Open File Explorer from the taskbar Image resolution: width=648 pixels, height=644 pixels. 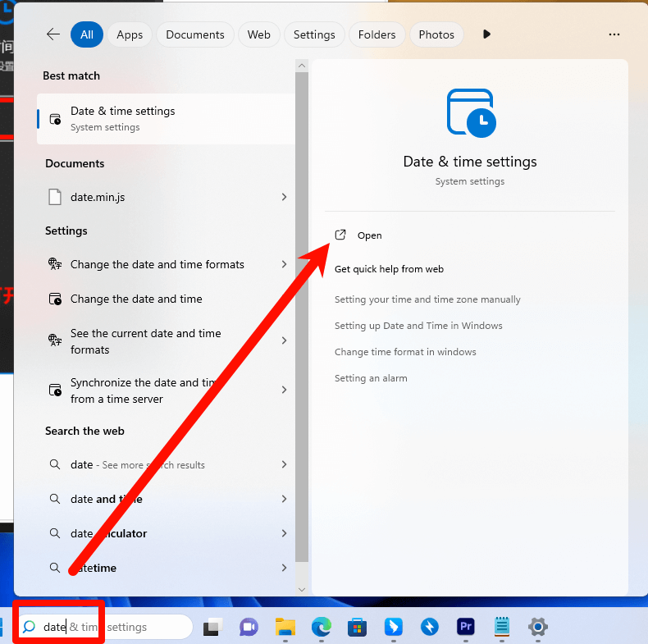click(285, 627)
